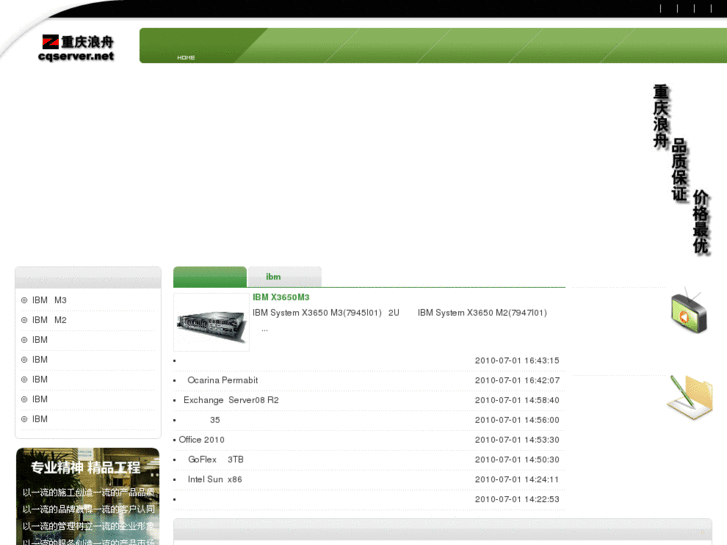Click the IBM X3650 server thumbnail
727x545 pixels.
[x=211, y=322]
